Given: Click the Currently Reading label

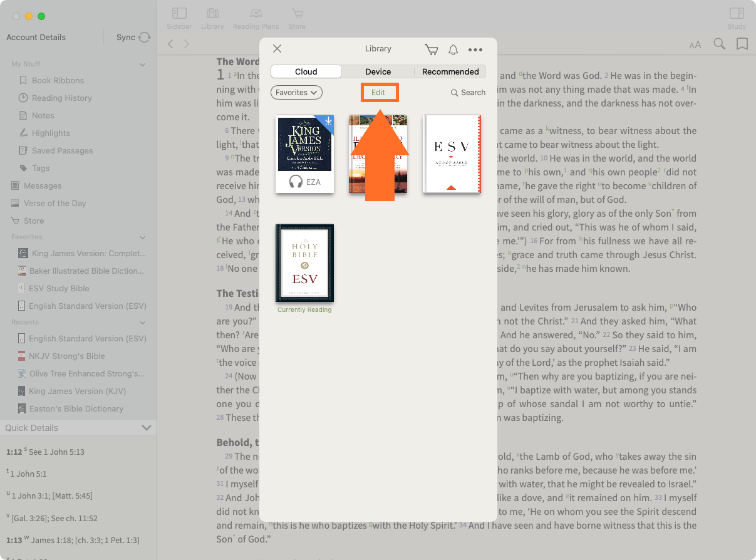Looking at the screenshot, I should 304,309.
